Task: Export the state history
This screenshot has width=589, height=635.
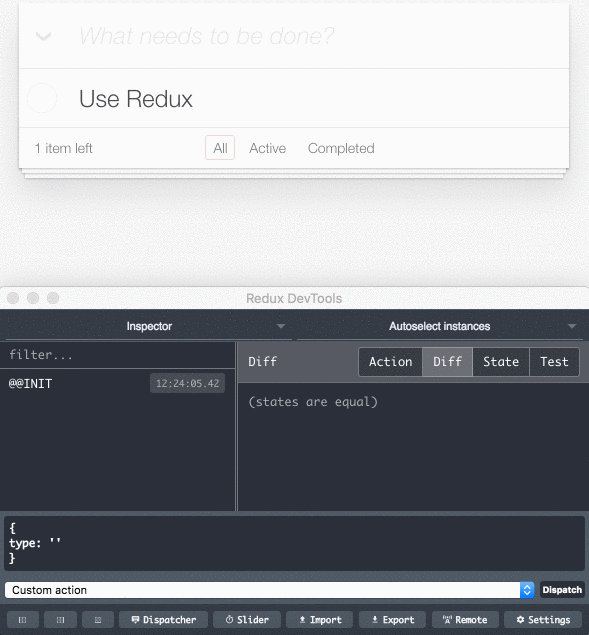Action: (392, 620)
